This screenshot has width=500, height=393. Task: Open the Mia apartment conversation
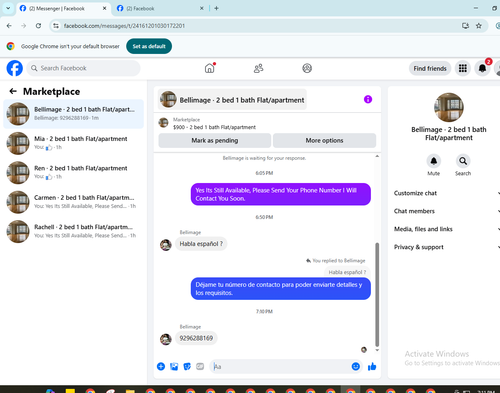point(73,143)
